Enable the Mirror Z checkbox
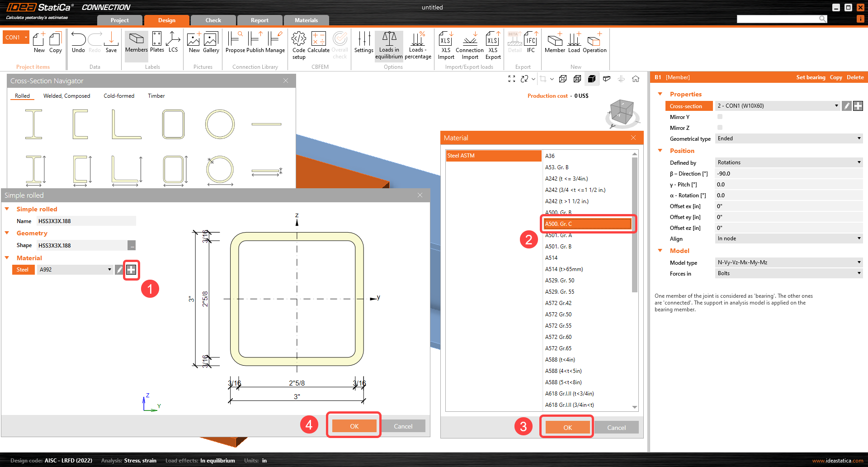 click(x=720, y=127)
